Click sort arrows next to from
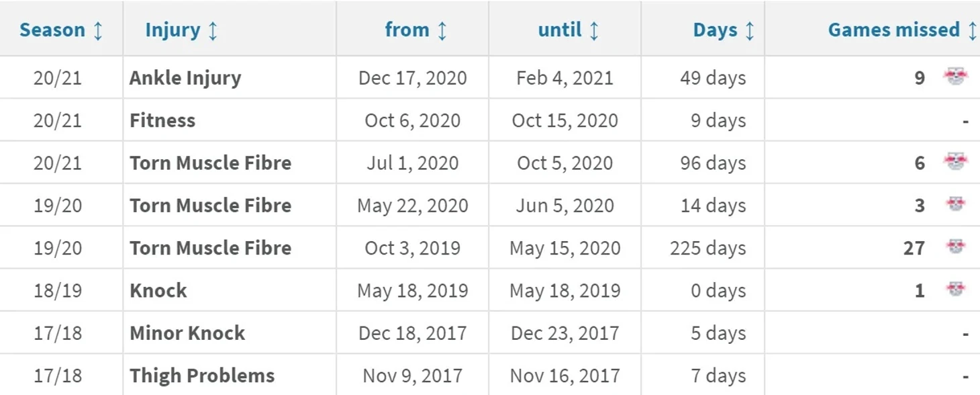The image size is (980, 395). click(442, 30)
